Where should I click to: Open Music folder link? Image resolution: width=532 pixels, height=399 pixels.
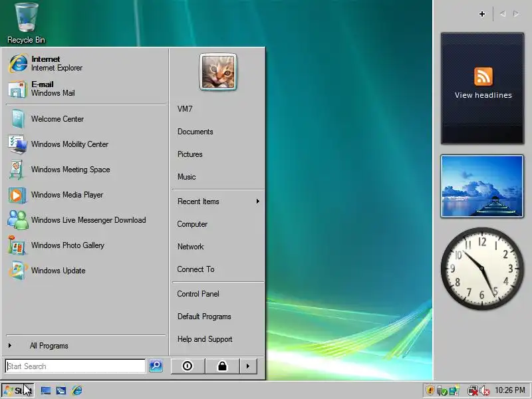coord(218,177)
